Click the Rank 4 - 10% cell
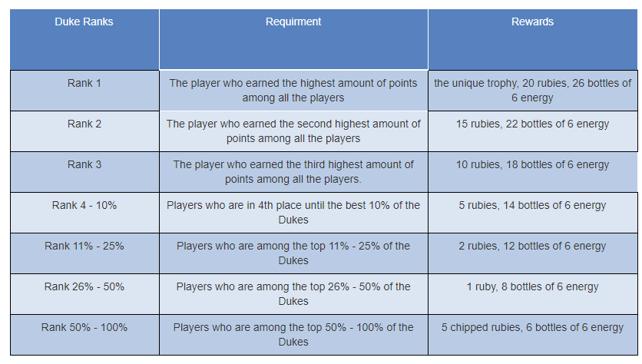The width and height of the screenshot is (642, 364). tap(84, 213)
